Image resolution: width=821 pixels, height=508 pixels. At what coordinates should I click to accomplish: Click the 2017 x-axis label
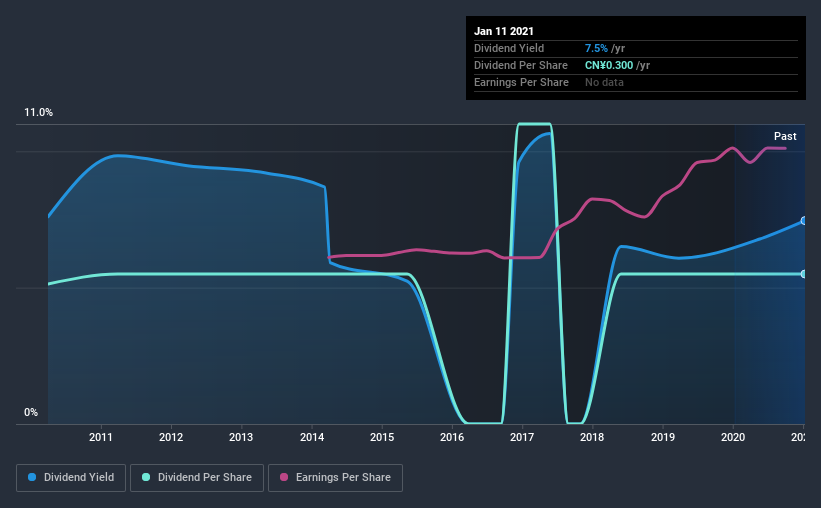click(x=522, y=437)
